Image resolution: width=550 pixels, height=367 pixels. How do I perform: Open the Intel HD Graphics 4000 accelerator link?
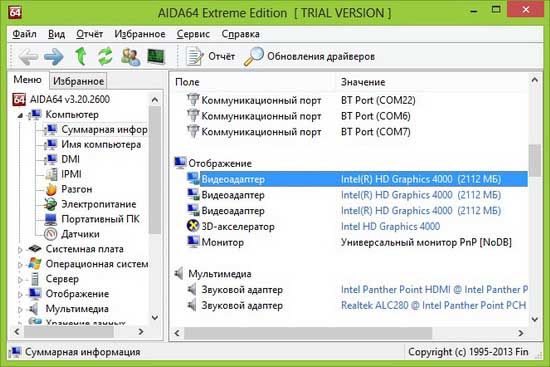click(390, 227)
